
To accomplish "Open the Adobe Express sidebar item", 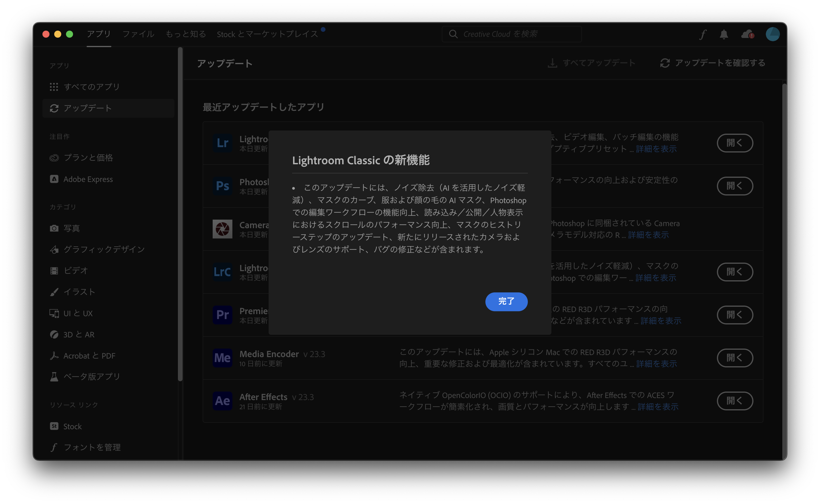I will [88, 179].
